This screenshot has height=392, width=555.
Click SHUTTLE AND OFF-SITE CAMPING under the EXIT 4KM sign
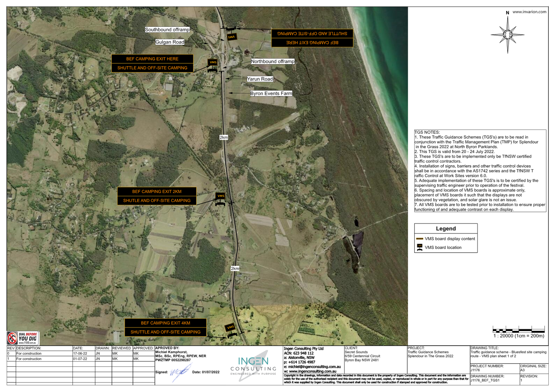166,332
